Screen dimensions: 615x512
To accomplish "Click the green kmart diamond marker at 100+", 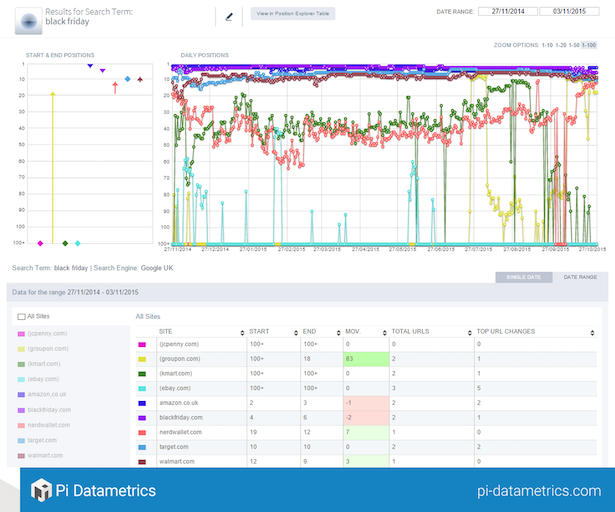I will point(65,243).
